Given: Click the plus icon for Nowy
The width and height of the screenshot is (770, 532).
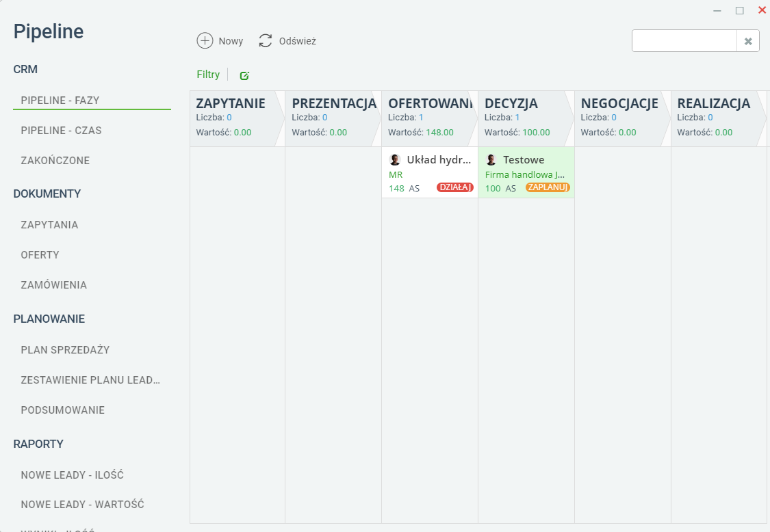Looking at the screenshot, I should tap(205, 41).
